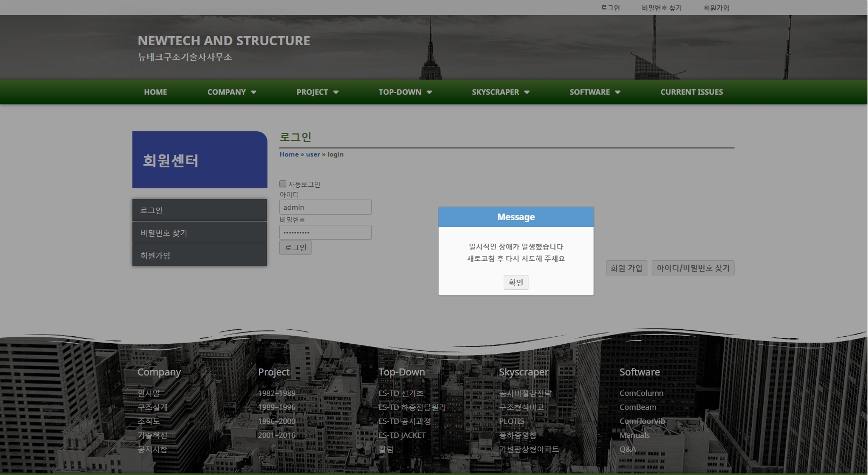Open the TOP-DOWN menu item

click(x=400, y=92)
